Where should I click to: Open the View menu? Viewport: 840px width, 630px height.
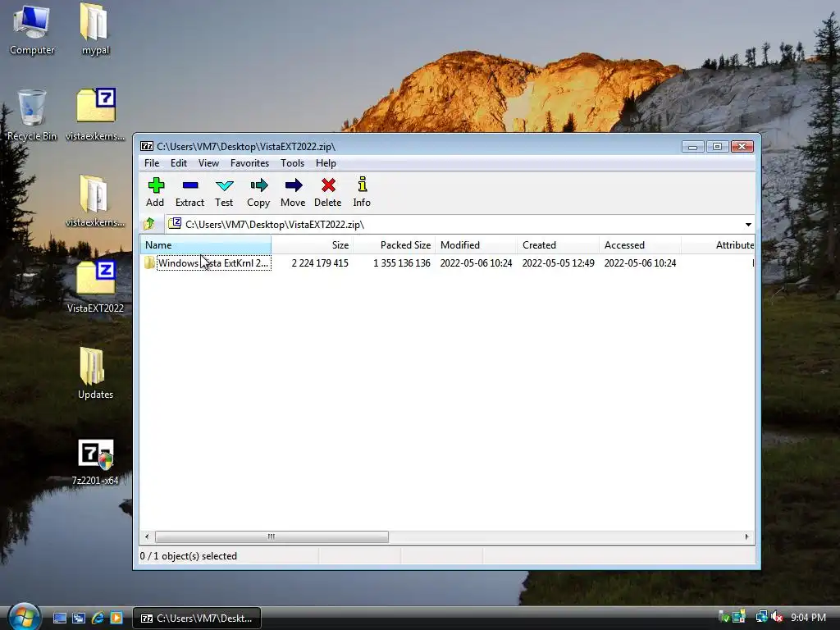point(208,163)
